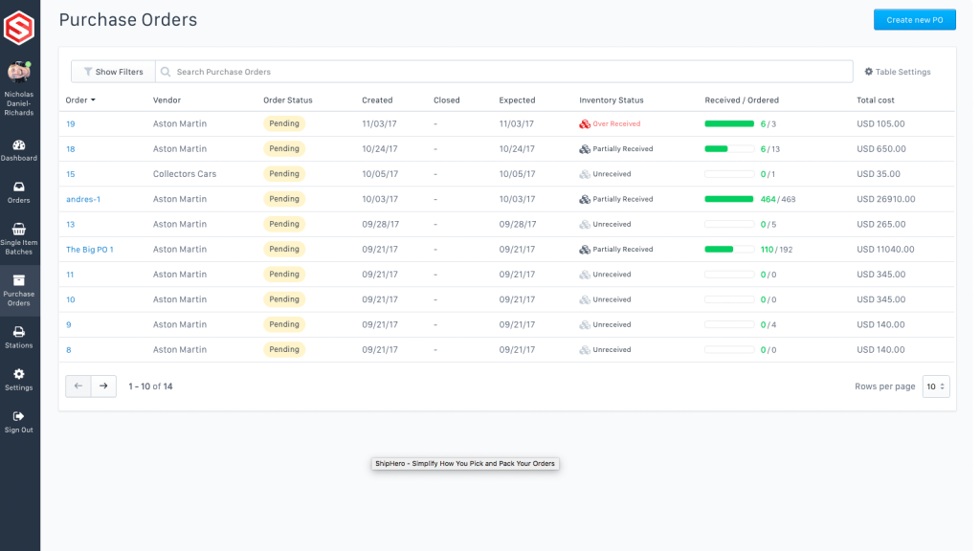Go to next page arrow
The height and width of the screenshot is (551, 980).
[x=103, y=386]
